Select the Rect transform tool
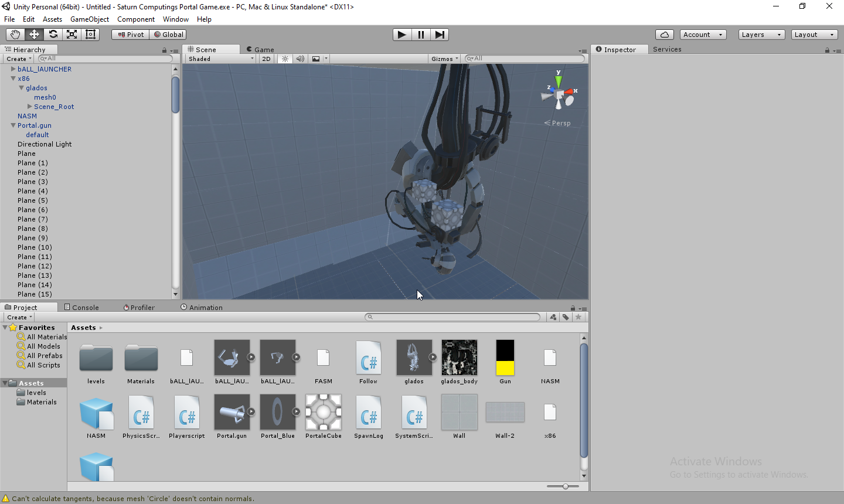The image size is (844, 504). [x=90, y=35]
